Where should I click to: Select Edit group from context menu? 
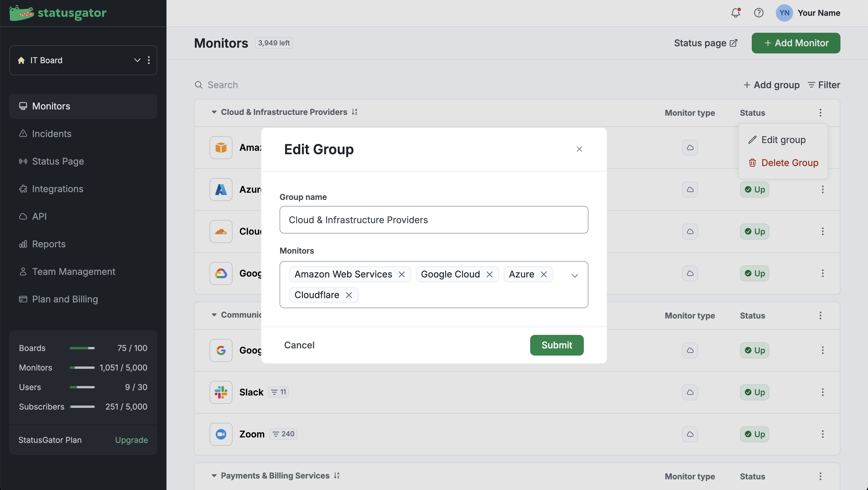(x=783, y=140)
